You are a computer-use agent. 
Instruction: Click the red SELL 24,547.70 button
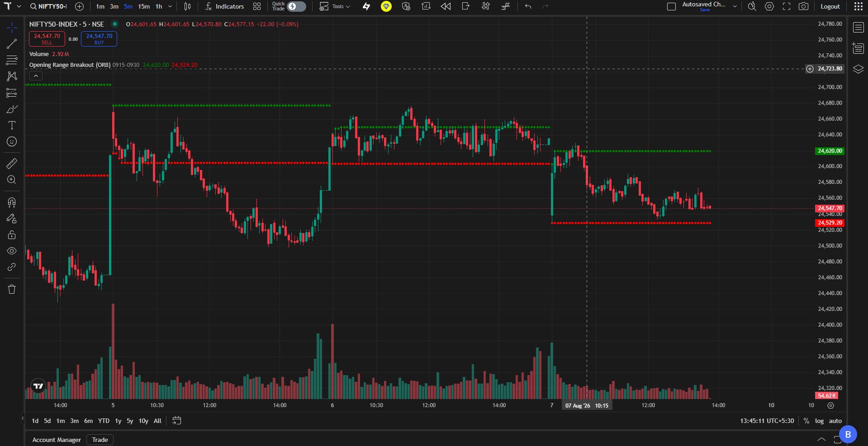47,39
